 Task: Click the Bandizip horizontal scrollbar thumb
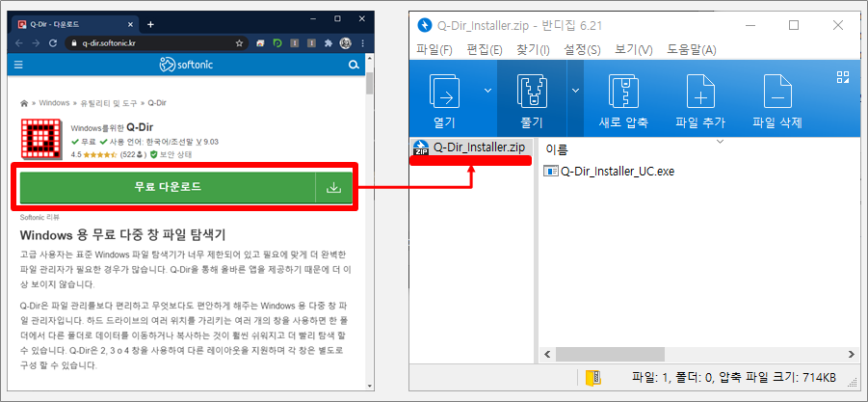(610, 354)
